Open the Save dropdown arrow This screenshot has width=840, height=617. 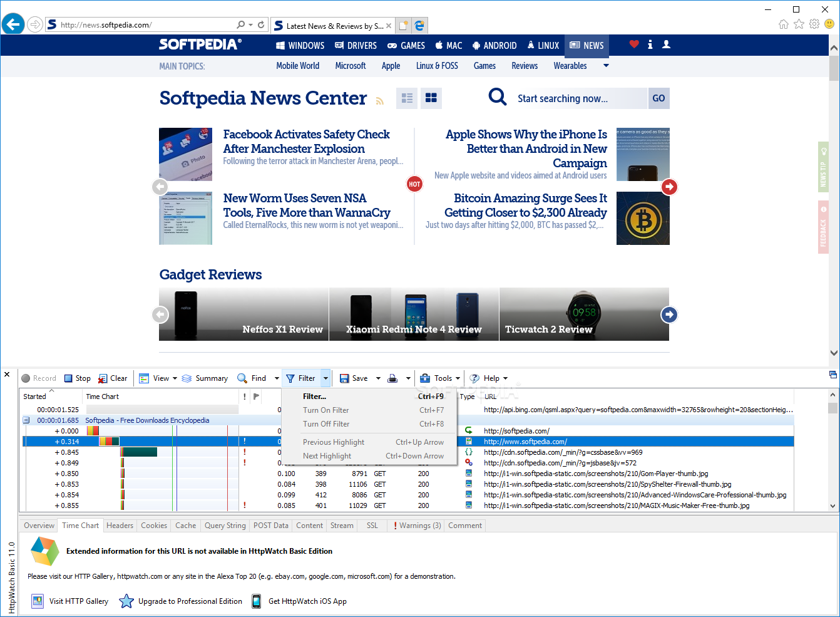(378, 378)
